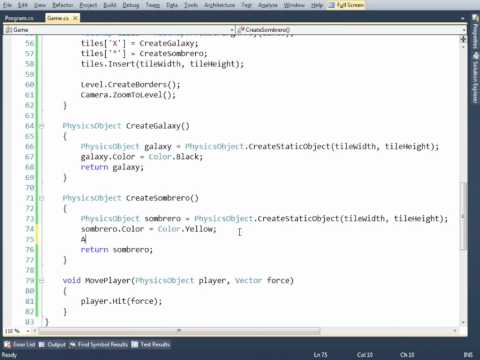Open the document tab list arrow
The height and width of the screenshot is (360, 480).
point(463,18)
